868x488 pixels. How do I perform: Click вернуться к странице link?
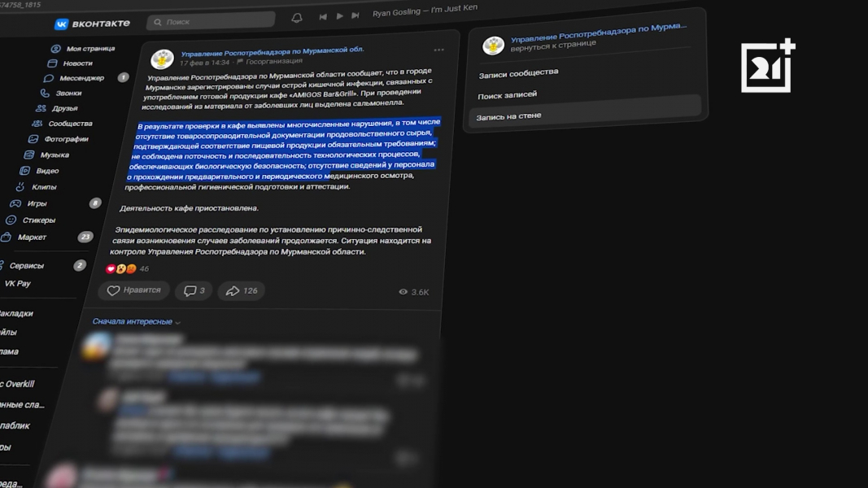[553, 46]
